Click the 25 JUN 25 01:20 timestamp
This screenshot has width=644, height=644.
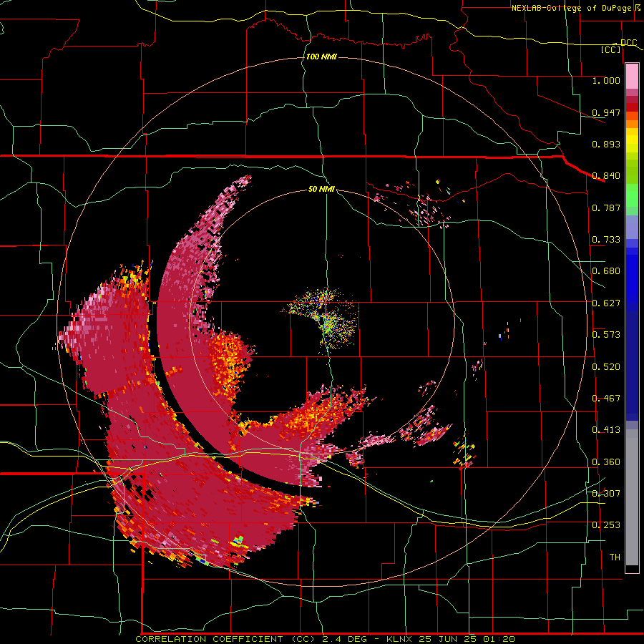(467, 639)
